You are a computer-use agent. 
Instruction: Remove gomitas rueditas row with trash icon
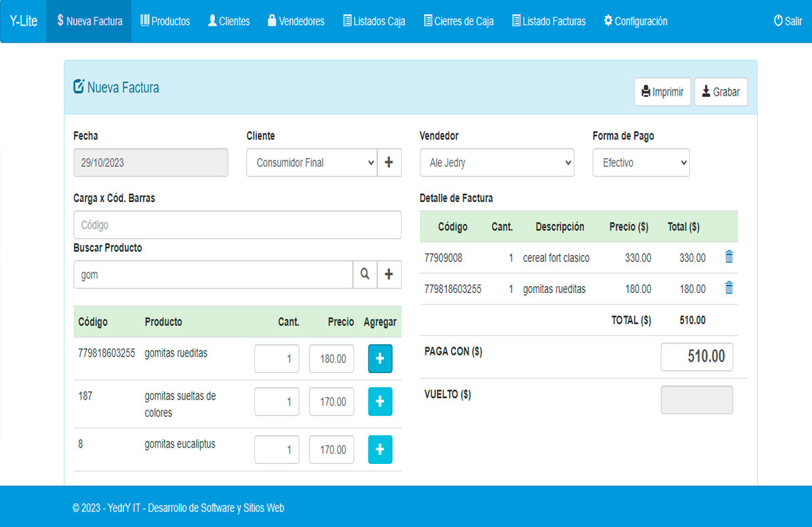[x=729, y=288]
